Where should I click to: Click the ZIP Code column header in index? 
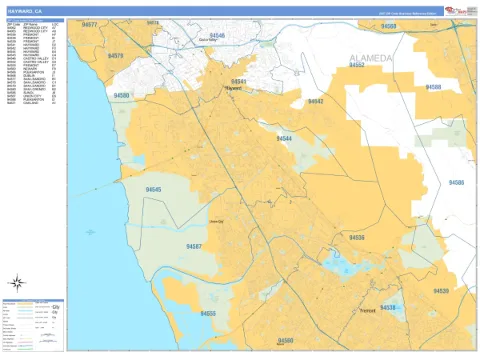(x=13, y=24)
